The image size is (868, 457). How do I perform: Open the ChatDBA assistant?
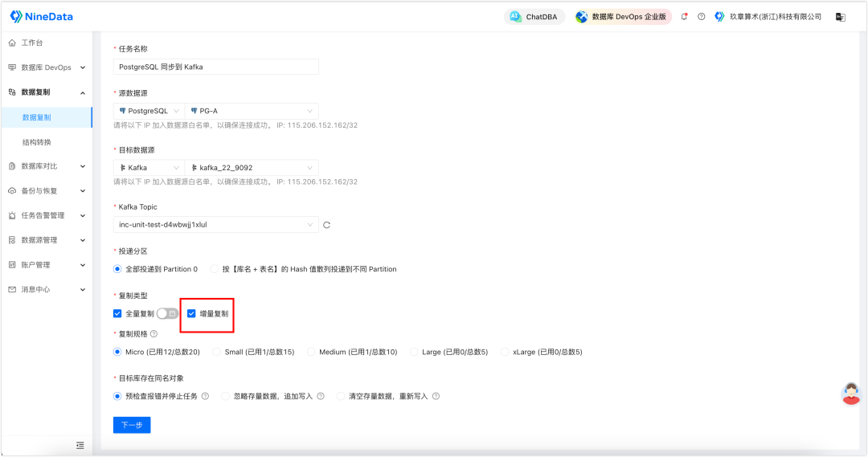pos(534,17)
